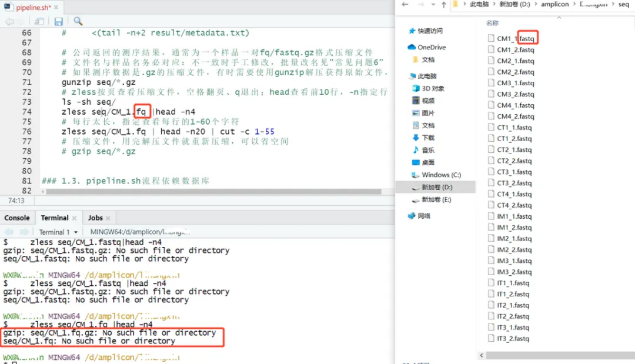Click amplicon in the address breadcrumb
Screen dimensions: 635x364
tap(554, 4)
